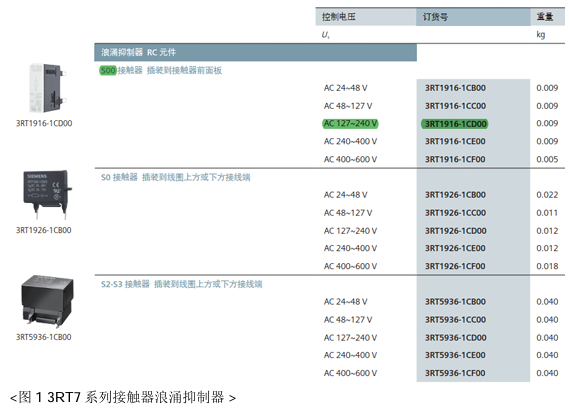572x420 pixels.
Task: Click AC 24~48 V in the 3RT1926-1CB00 row
Action: [345, 195]
